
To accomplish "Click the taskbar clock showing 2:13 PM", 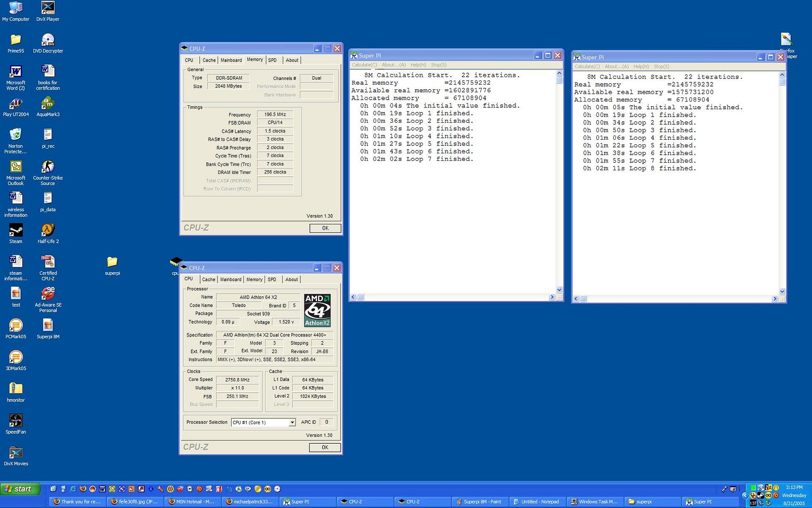I will pyautogui.click(x=794, y=487).
